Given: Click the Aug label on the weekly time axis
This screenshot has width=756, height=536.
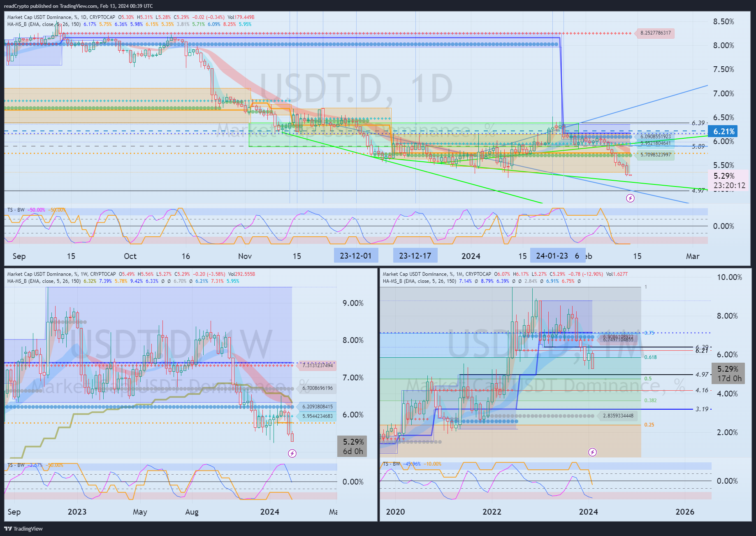Looking at the screenshot, I should click(x=192, y=512).
